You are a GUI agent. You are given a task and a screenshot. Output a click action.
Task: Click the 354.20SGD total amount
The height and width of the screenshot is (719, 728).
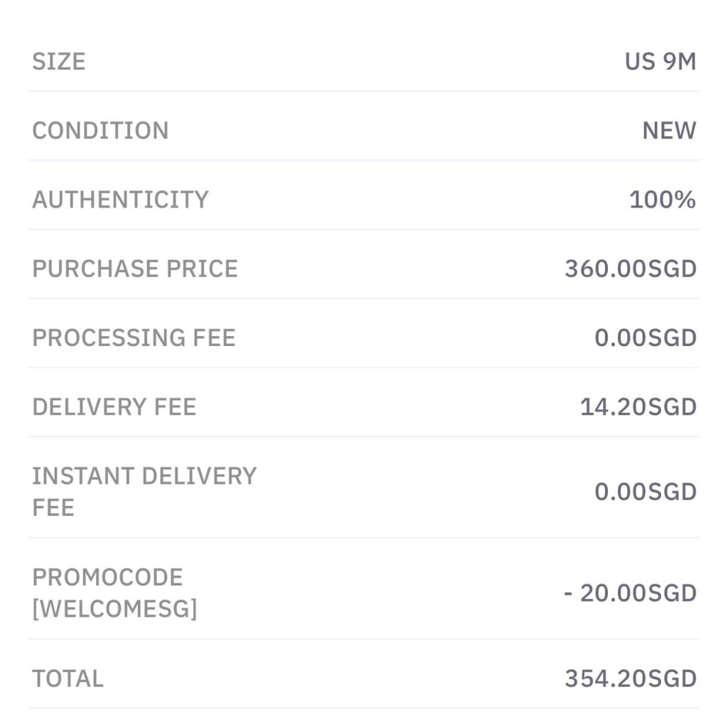[631, 679]
